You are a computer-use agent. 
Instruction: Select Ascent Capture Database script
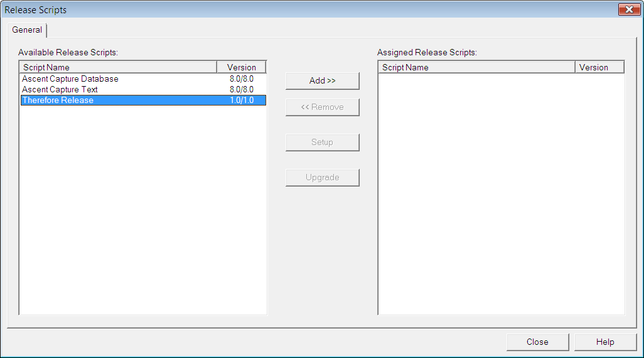70,79
